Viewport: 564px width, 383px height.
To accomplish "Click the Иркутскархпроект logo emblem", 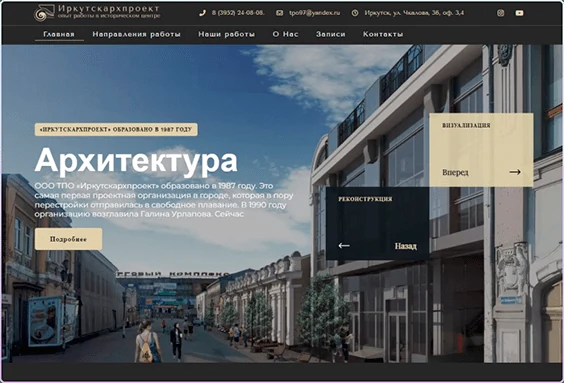I will pyautogui.click(x=44, y=13).
